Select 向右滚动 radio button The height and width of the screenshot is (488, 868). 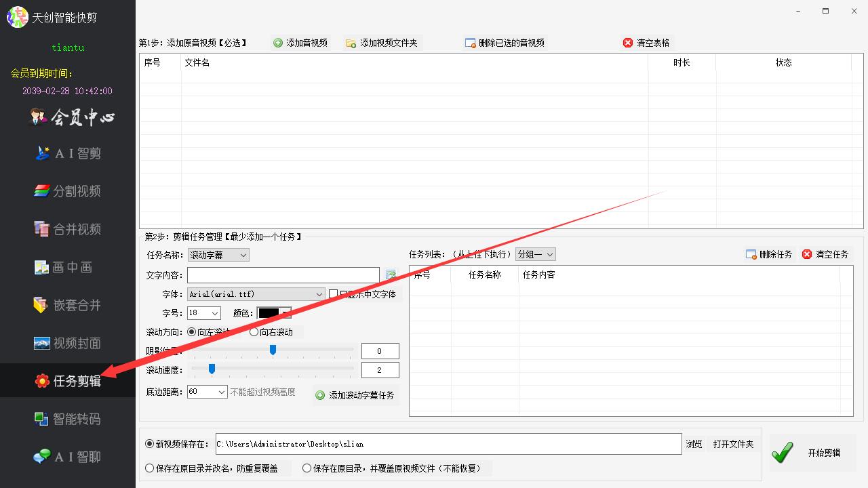point(254,332)
